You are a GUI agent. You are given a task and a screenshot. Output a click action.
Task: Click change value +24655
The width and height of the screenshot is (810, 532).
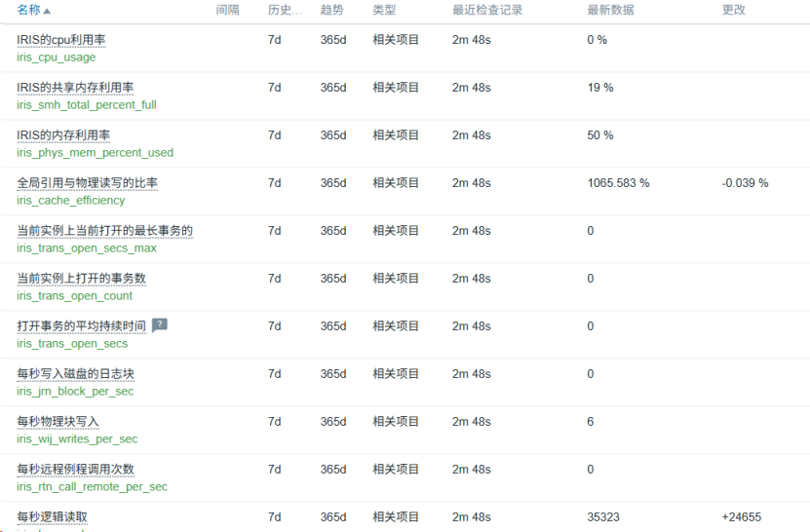tap(742, 517)
